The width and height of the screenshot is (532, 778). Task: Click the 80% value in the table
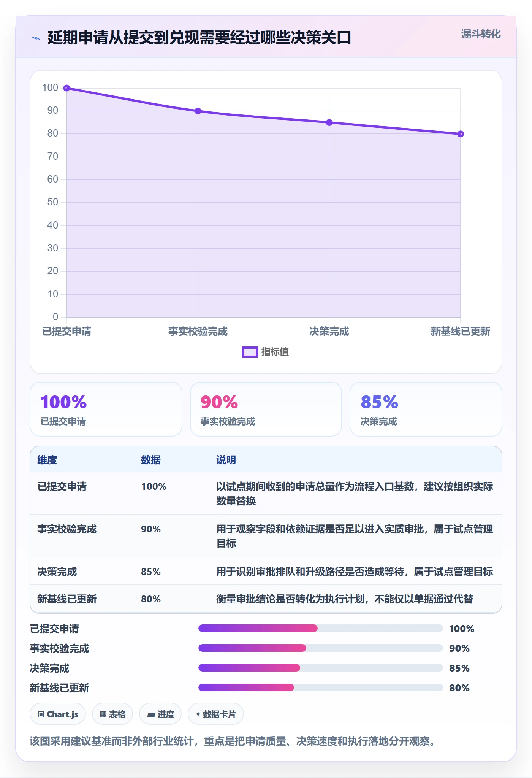coord(151,599)
